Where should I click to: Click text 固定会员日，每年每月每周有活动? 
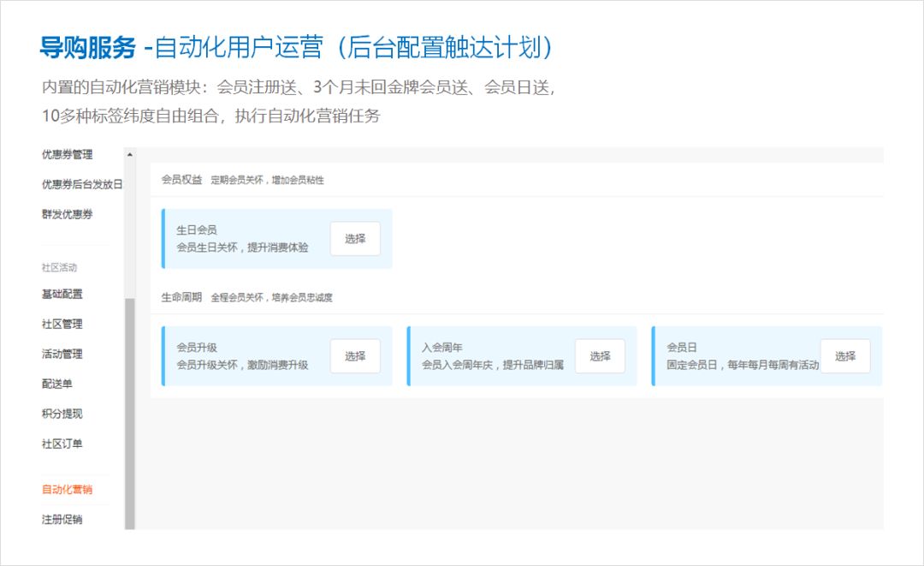[743, 365]
